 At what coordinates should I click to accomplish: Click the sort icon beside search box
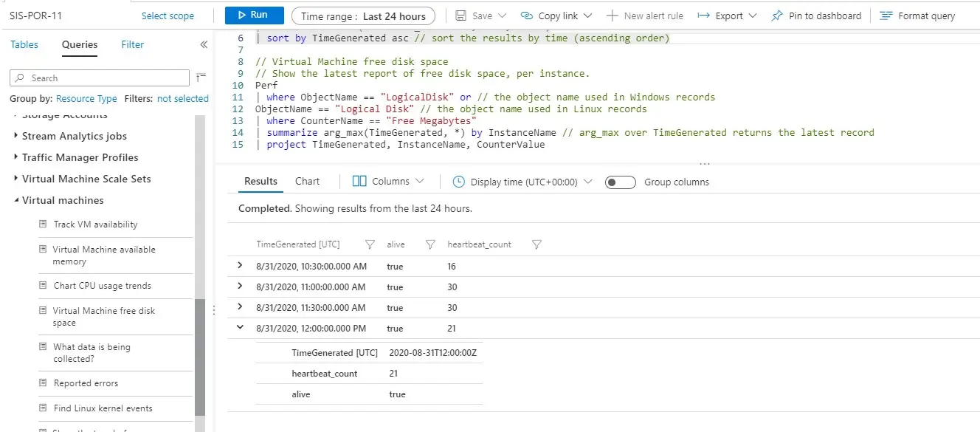[201, 78]
